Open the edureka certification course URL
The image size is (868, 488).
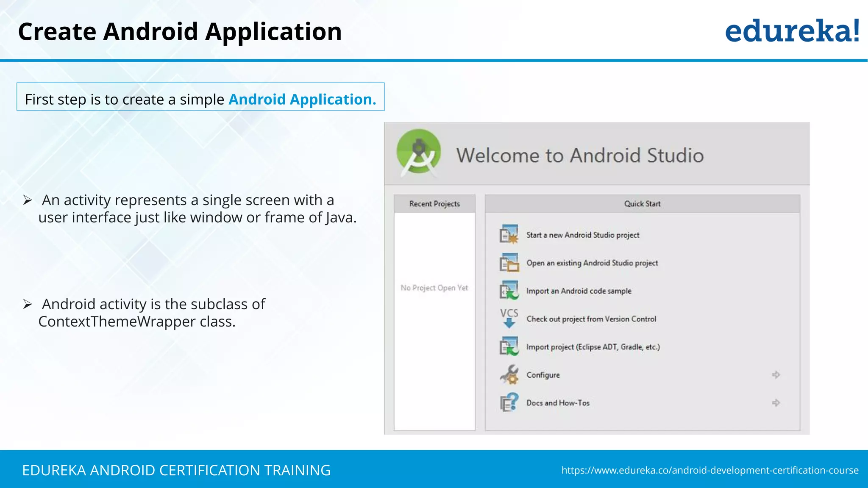click(x=710, y=470)
